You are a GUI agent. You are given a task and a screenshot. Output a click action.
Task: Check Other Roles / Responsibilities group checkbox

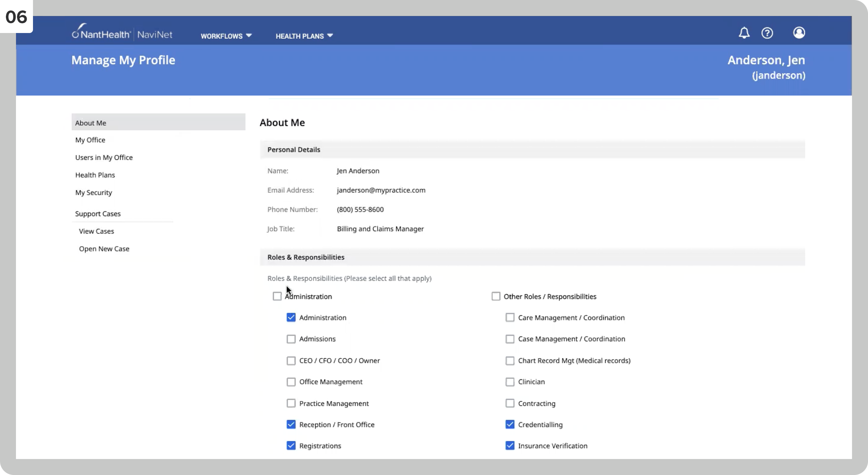496,296
